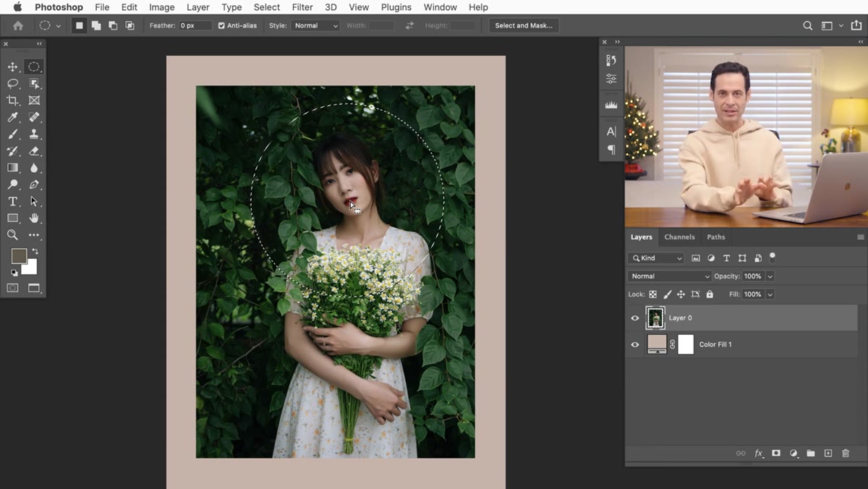The height and width of the screenshot is (489, 868).
Task: Open the Histogram panel icon
Action: pos(611,105)
